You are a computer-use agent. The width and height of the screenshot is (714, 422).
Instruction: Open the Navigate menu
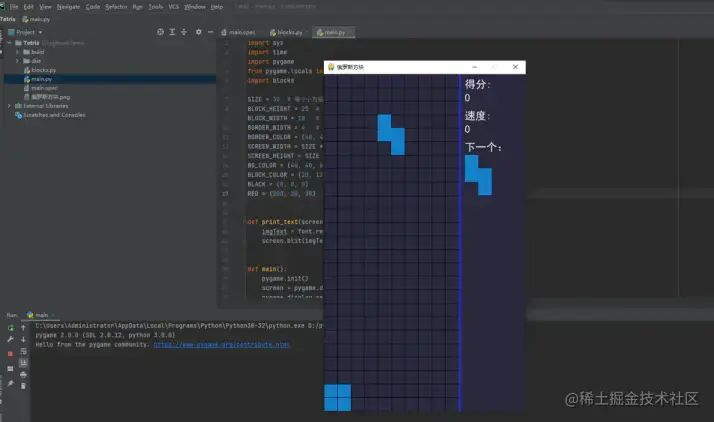point(68,7)
